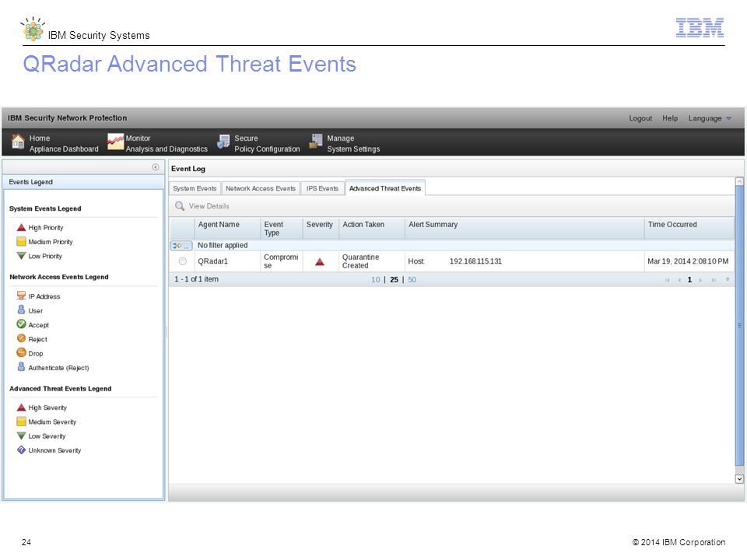Click the Monitor chart icon
Viewport: 747px width, 560px height.
(x=115, y=142)
